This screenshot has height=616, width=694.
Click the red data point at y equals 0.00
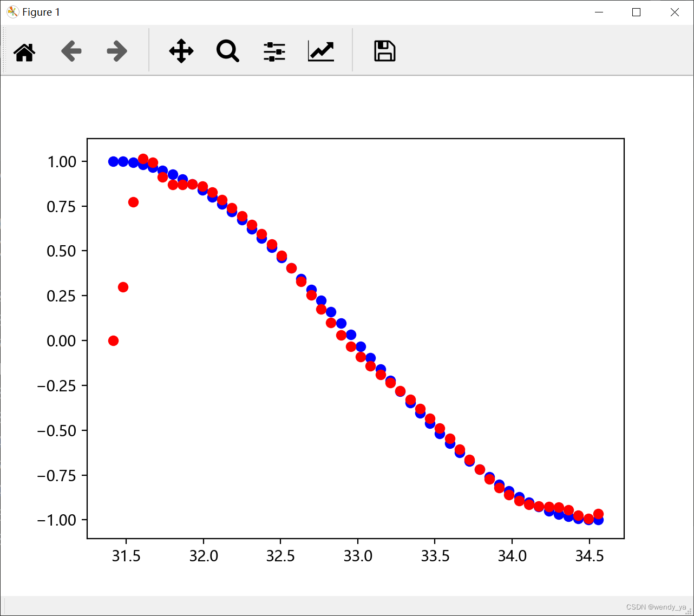point(113,340)
